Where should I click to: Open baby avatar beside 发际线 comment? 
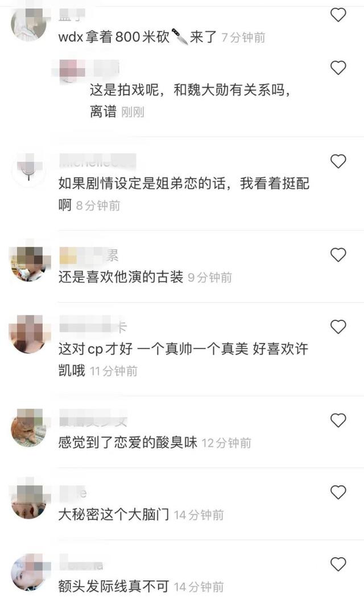(29, 572)
